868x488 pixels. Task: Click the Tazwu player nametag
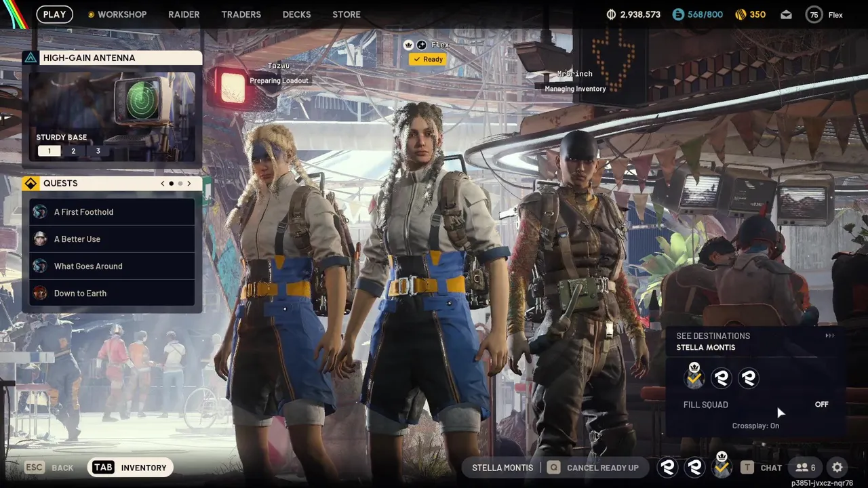(x=279, y=66)
